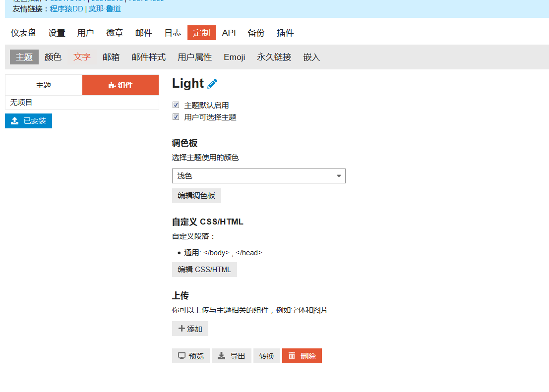The height and width of the screenshot is (392, 549).
Task: Click the 编辑调色板 button
Action: [196, 196]
